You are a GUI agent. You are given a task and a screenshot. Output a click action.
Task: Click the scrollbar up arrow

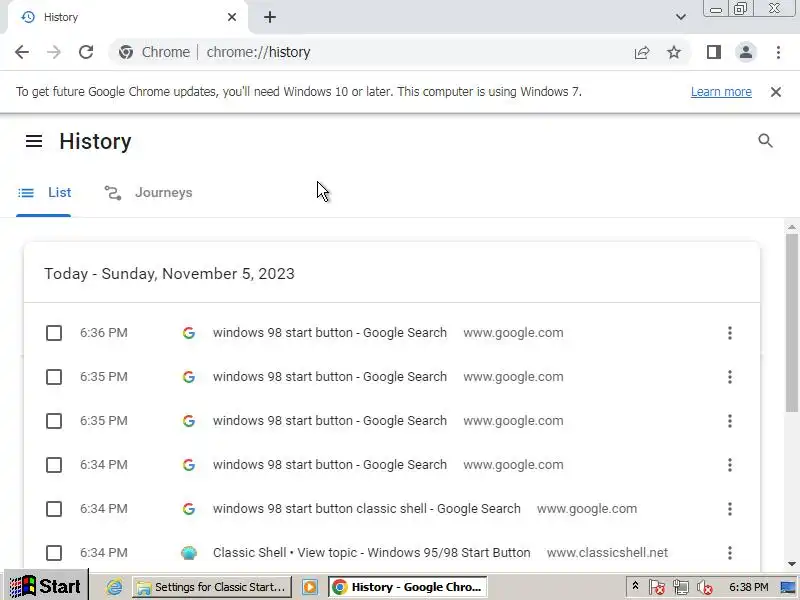click(792, 227)
